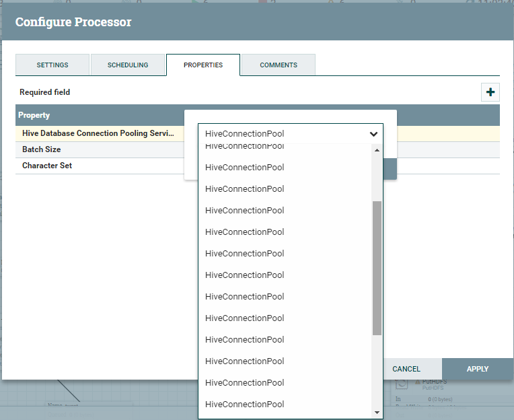Open the Scheduling tab
The image size is (514, 420).
tap(128, 65)
